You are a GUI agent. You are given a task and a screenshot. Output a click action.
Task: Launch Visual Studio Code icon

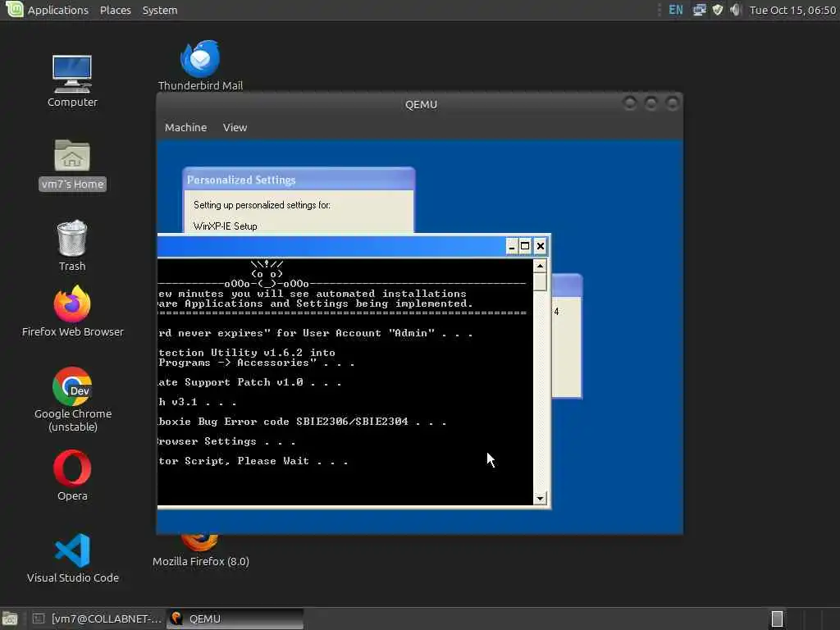(72, 558)
